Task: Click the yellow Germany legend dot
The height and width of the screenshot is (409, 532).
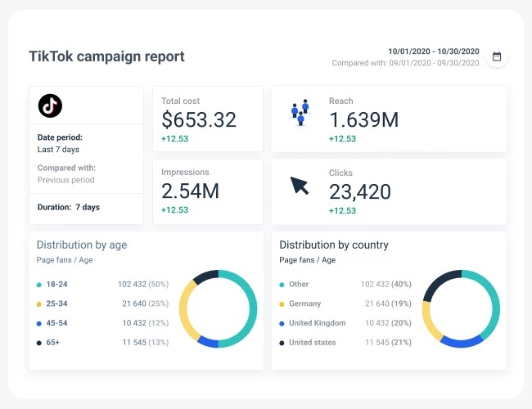Action: coord(282,303)
